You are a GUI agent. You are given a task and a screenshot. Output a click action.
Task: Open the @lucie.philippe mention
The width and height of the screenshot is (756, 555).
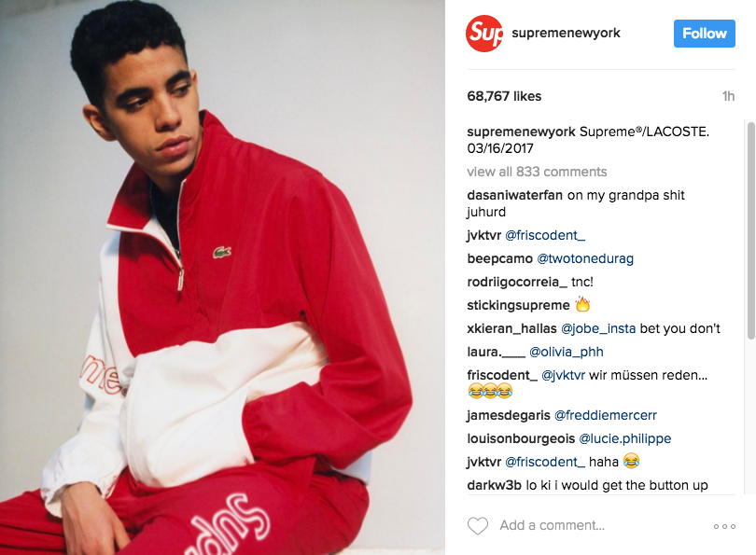[624, 439]
